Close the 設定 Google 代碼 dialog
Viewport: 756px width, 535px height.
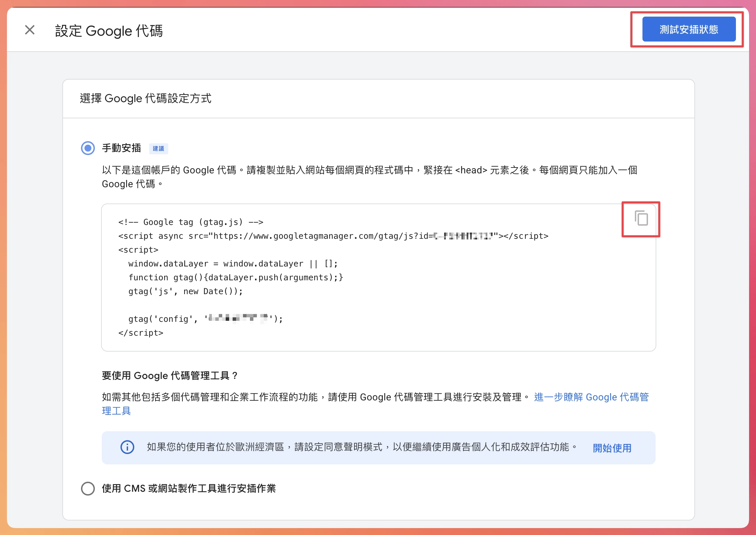pos(29,30)
